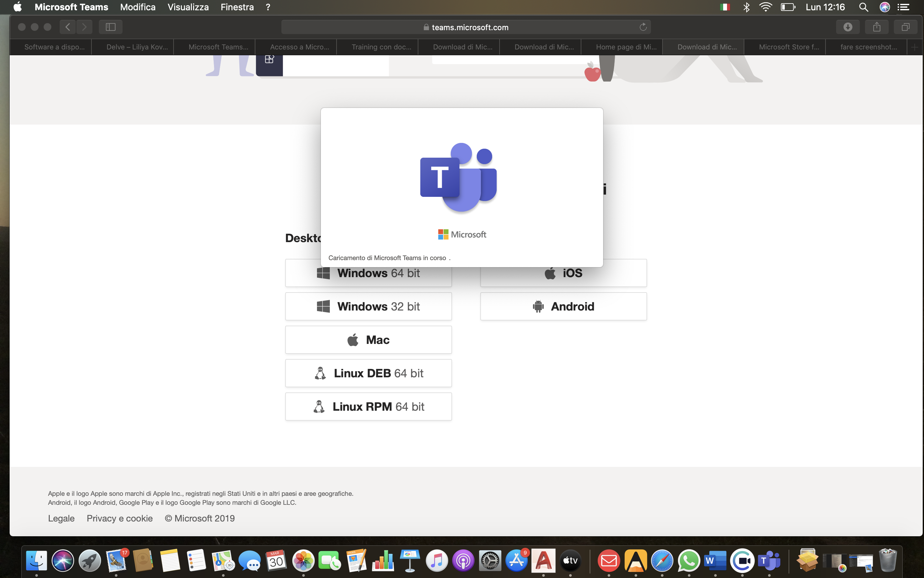Open WhatsApp from the Dock
Screen dimensions: 924x578
point(689,561)
